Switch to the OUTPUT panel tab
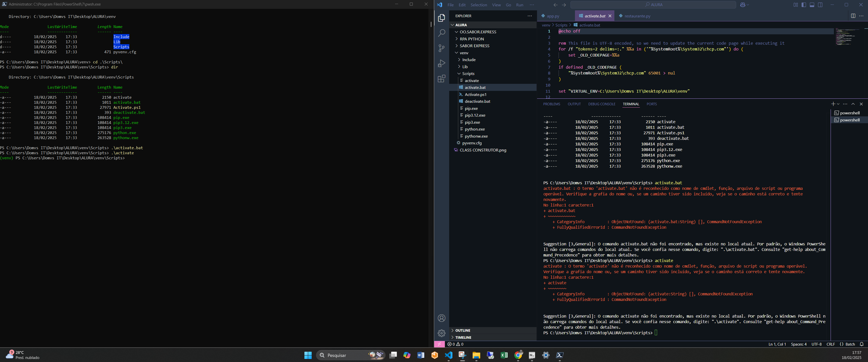The height and width of the screenshot is (362, 868). tap(574, 104)
